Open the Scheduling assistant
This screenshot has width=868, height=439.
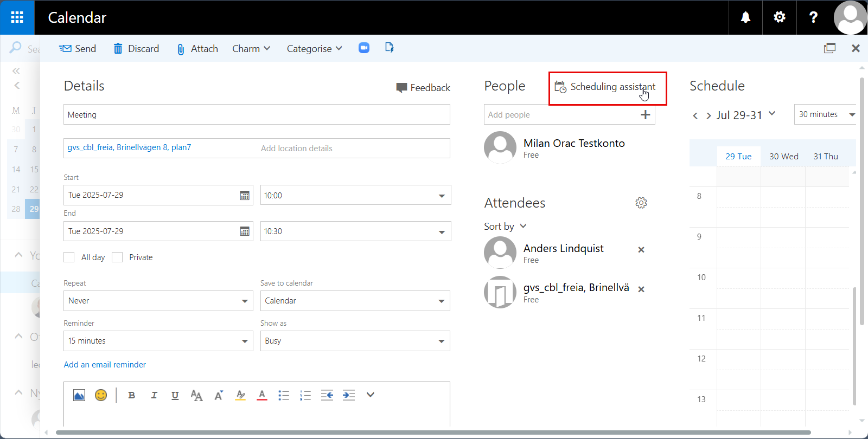[605, 87]
